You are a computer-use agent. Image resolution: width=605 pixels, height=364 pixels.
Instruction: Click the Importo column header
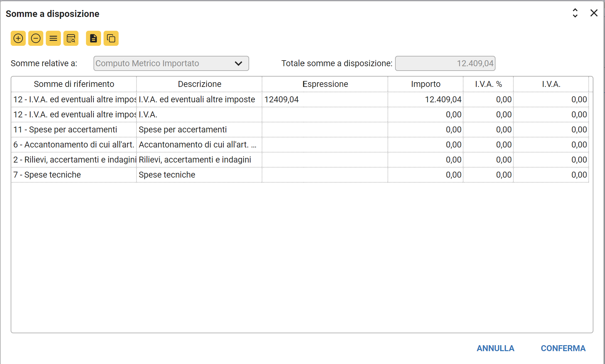pyautogui.click(x=426, y=84)
